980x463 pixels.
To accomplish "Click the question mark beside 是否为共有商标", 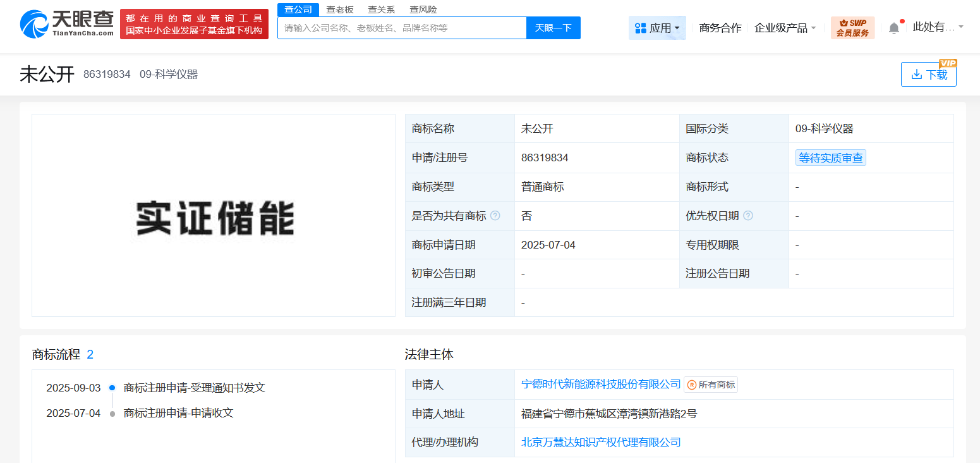I will click(x=495, y=216).
